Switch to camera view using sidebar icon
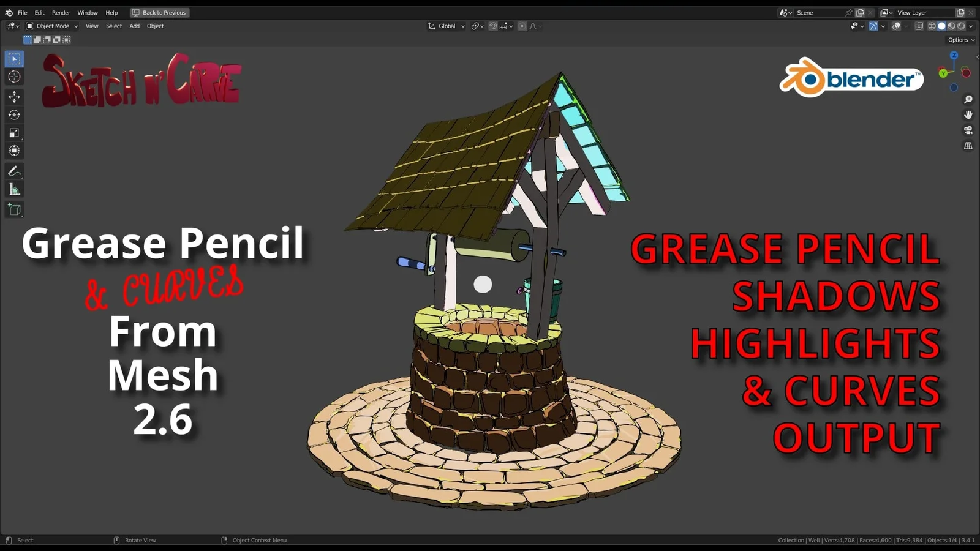 pos(968,130)
